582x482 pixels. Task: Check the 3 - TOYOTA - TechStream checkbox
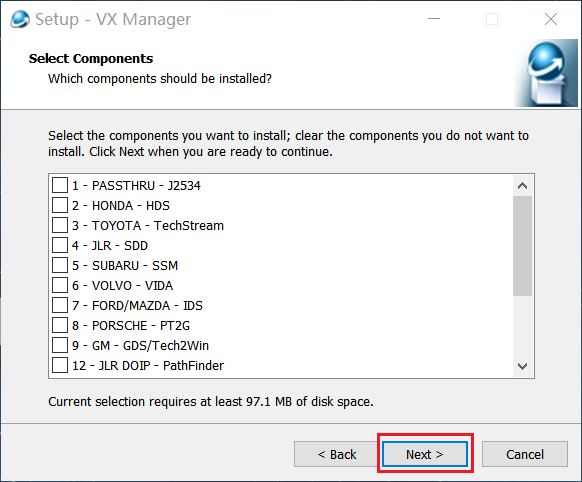click(60, 225)
